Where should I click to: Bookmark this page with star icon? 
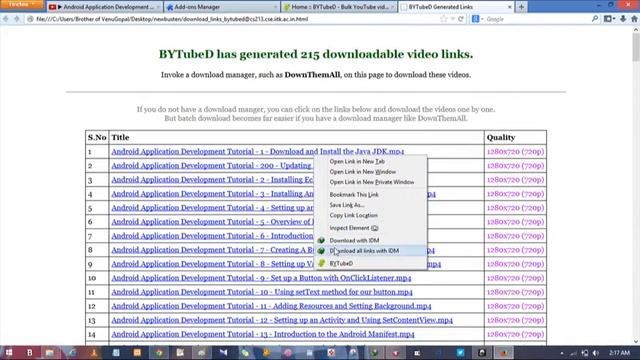tap(444, 19)
